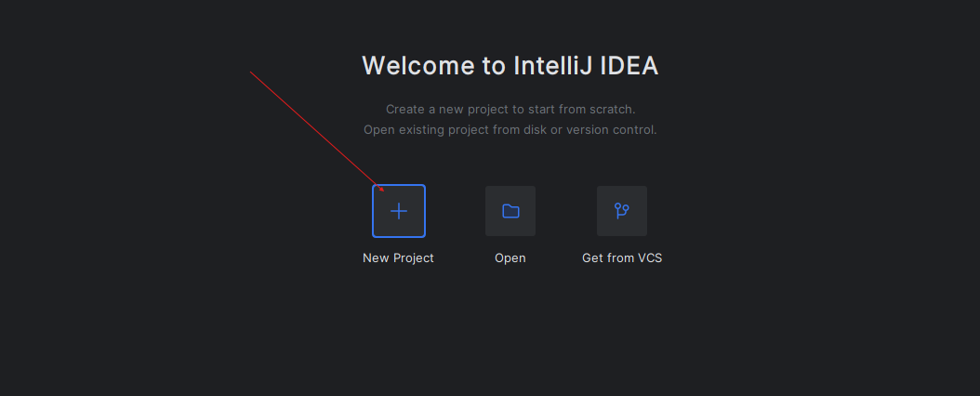Open a project via the folder icon
The image size is (980, 396).
coord(510,211)
